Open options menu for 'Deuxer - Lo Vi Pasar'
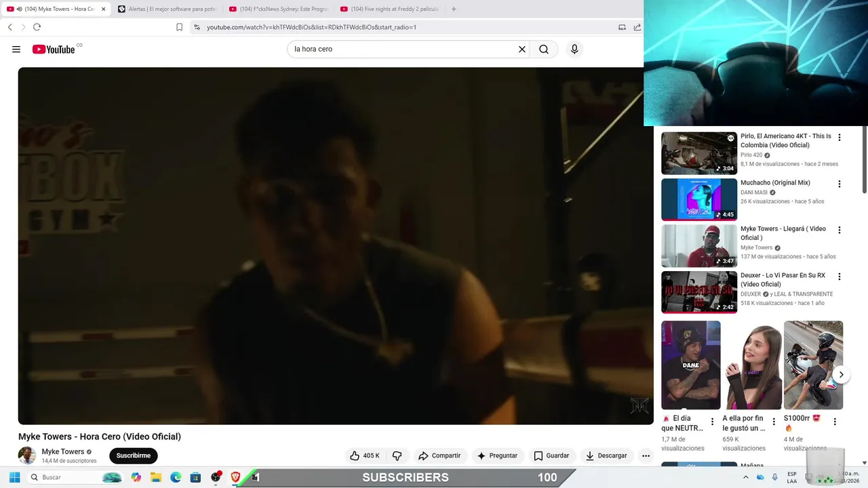868x488 pixels. point(840,277)
